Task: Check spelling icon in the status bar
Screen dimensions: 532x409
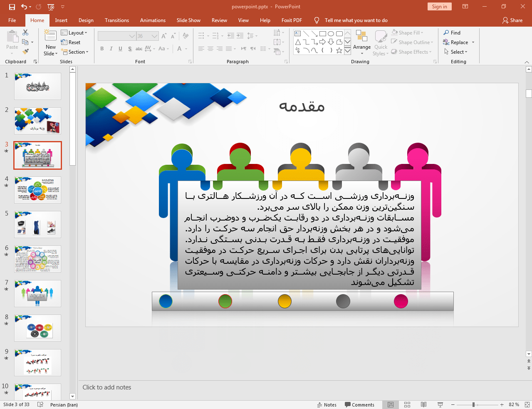Action: [40, 404]
